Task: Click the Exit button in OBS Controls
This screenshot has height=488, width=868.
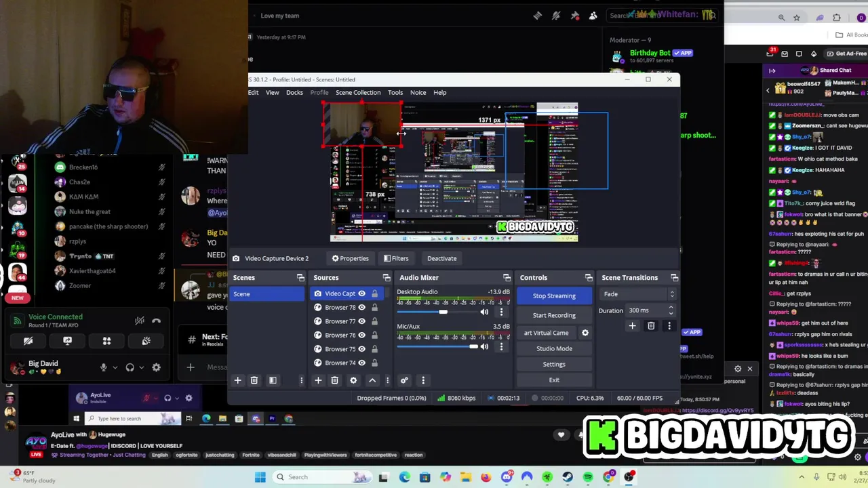Action: (x=554, y=380)
